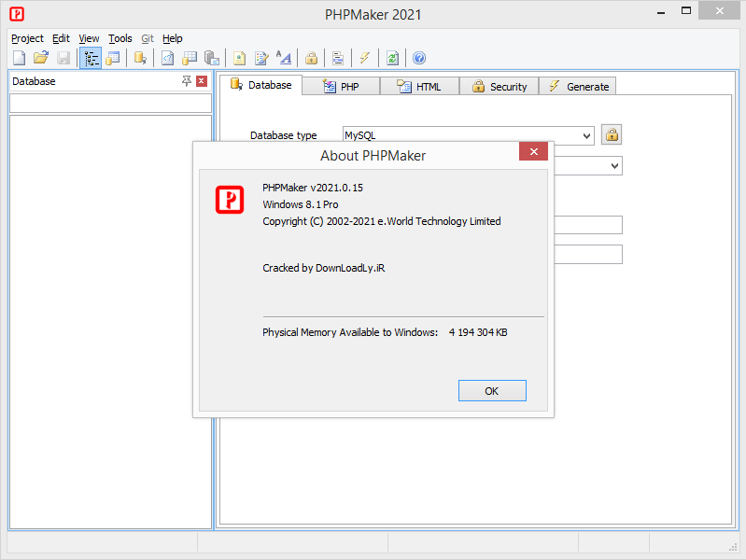Pin the Database side panel
This screenshot has width=746, height=560.
187,81
